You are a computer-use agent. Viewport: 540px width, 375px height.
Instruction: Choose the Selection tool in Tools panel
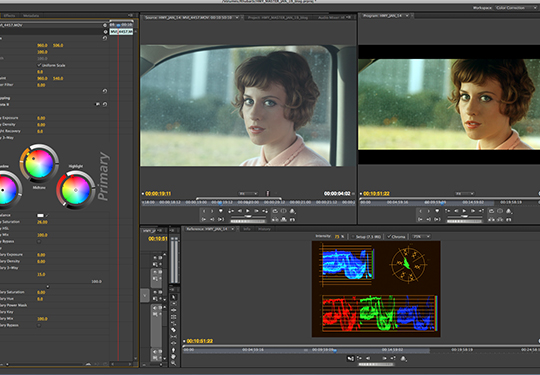173,297
